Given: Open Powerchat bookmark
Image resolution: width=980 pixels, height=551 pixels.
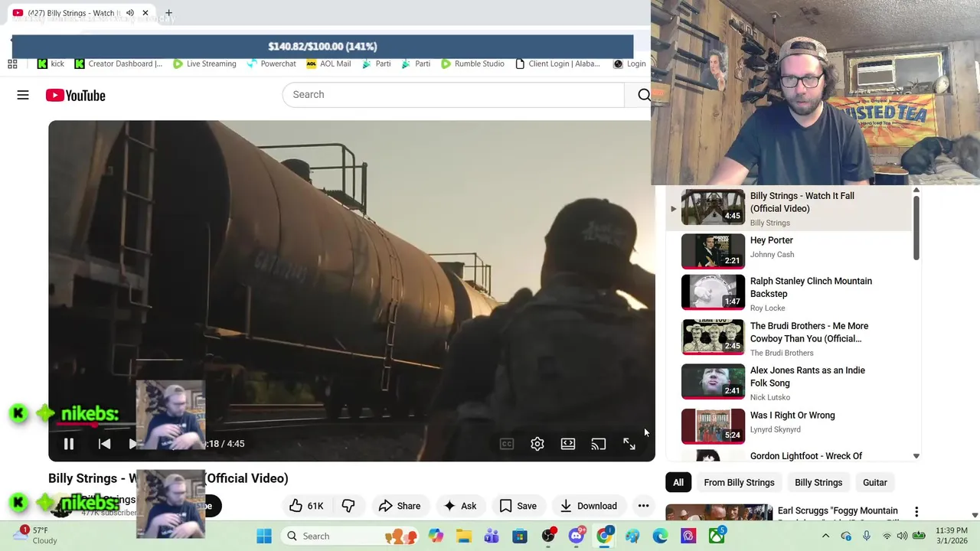Looking at the screenshot, I should tap(271, 64).
